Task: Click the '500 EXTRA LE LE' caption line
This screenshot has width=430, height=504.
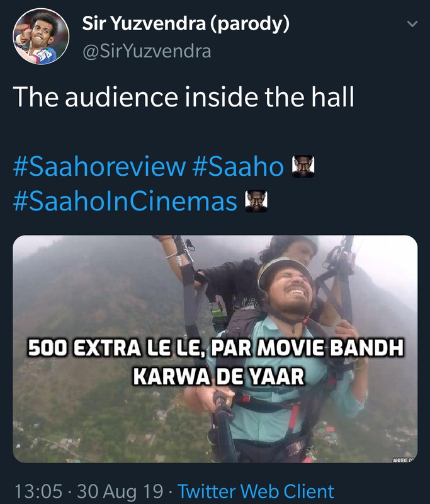Action: [x=215, y=348]
